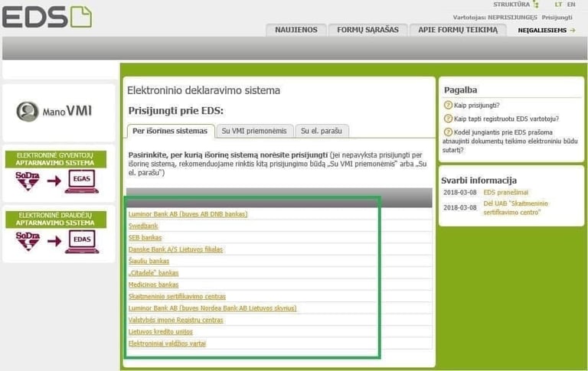Open the STRUKTŪRA link
588x371 pixels.
[x=511, y=5]
